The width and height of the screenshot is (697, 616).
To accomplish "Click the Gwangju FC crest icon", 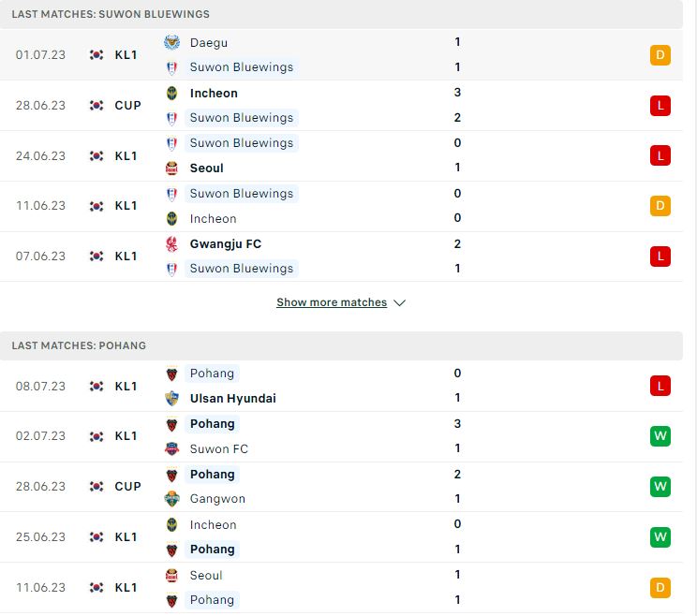I will tap(171, 244).
